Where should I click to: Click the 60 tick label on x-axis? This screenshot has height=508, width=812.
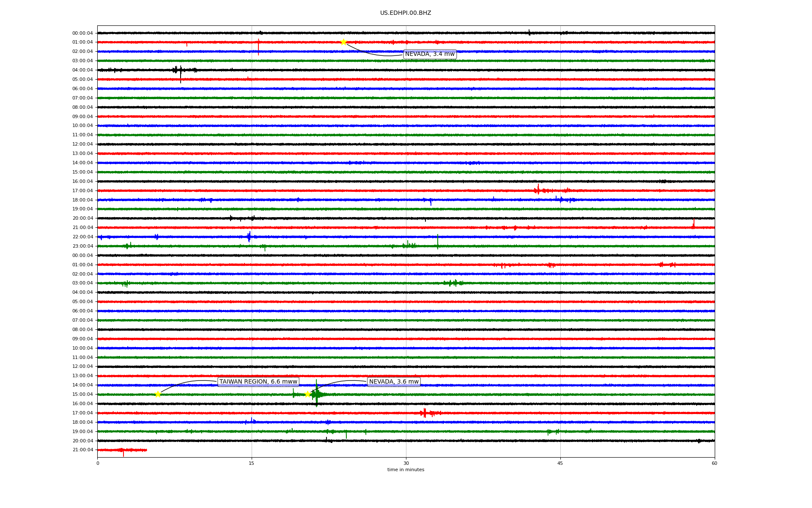[714, 464]
